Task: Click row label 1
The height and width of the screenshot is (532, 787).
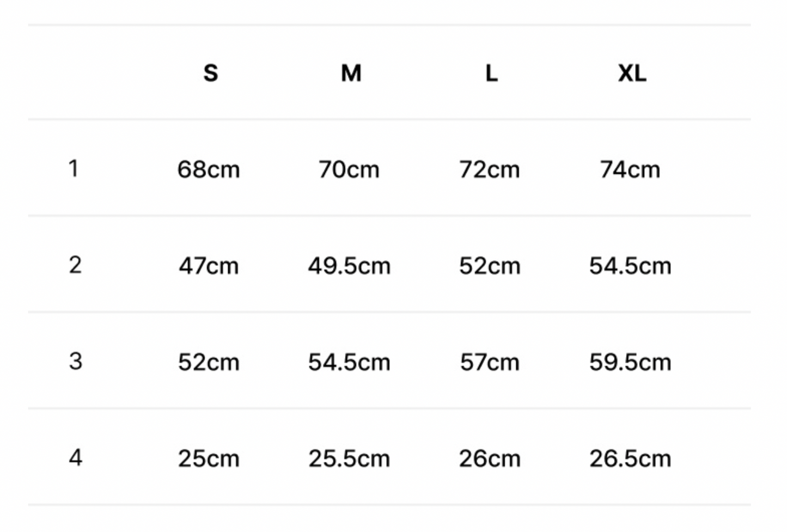Action: tap(74, 168)
